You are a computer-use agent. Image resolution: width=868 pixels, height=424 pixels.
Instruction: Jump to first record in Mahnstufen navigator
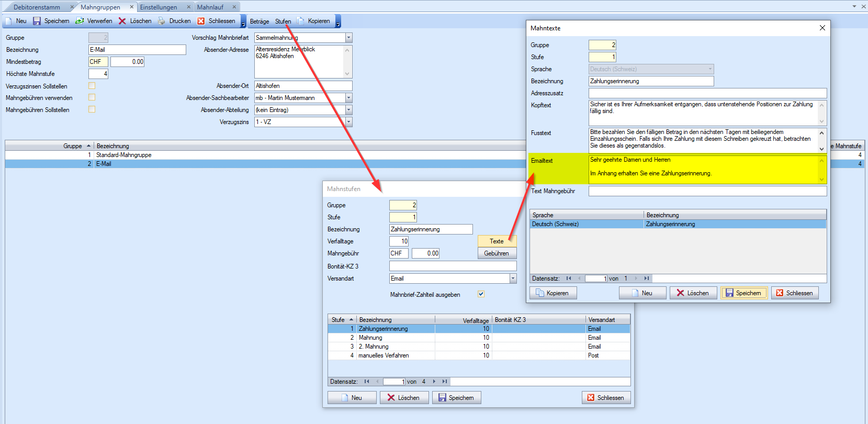(367, 382)
